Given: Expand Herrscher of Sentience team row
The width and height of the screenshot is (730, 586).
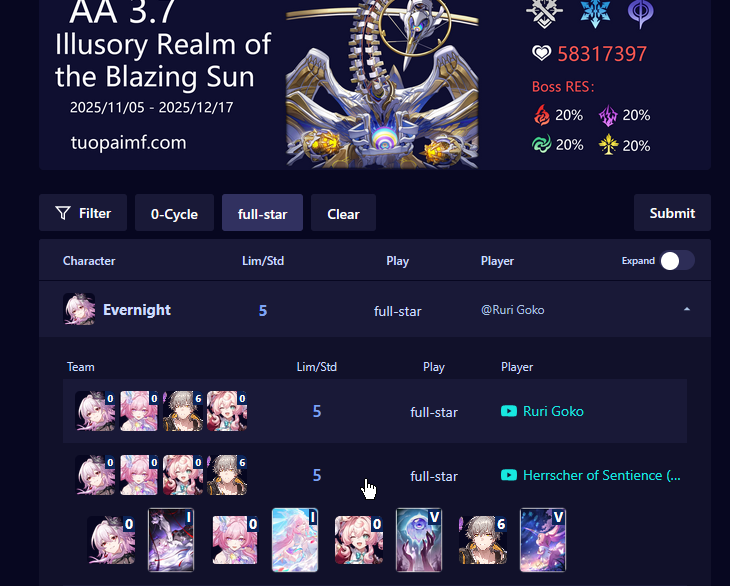Looking at the screenshot, I should [375, 475].
